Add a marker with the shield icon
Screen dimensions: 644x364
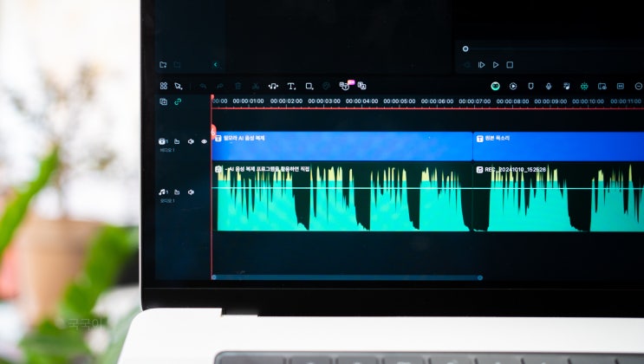(530, 86)
